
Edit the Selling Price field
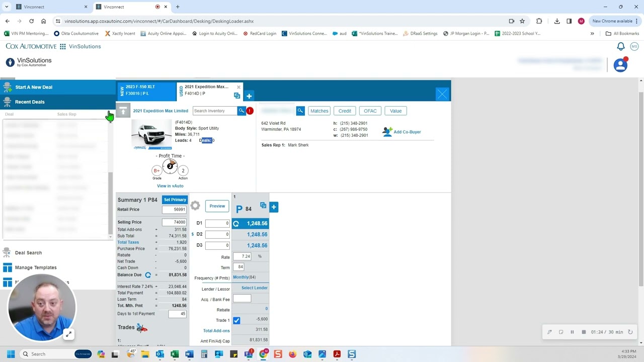pos(174,222)
